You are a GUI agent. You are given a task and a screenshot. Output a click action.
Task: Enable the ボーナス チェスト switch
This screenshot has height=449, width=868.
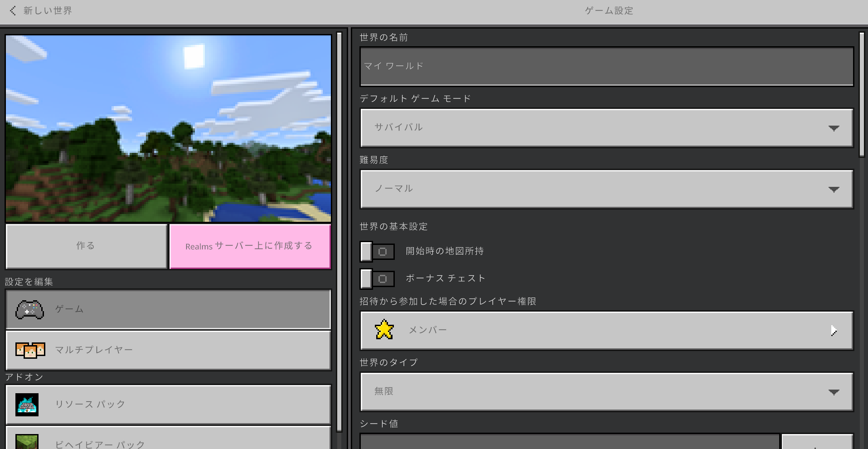click(x=377, y=278)
